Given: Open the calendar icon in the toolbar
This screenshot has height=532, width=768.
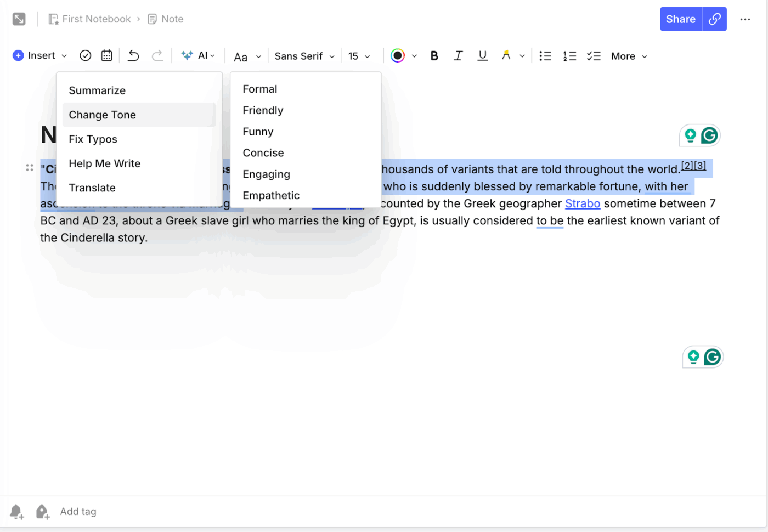Looking at the screenshot, I should click(106, 55).
